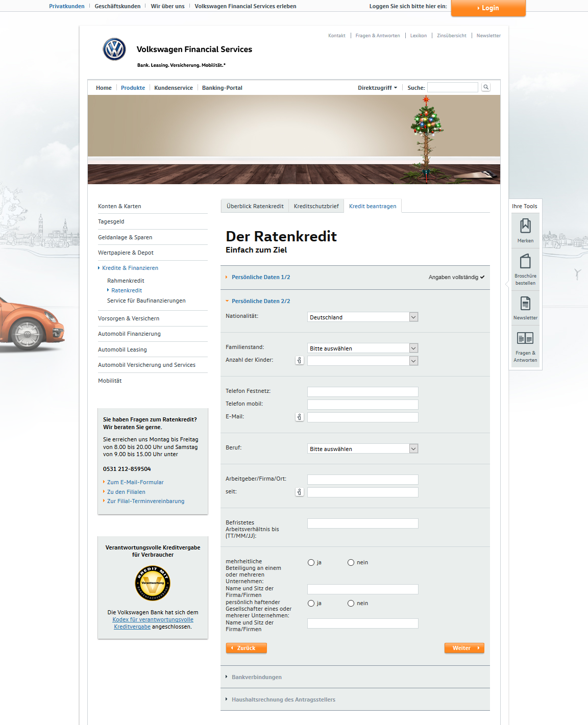Open the Merken bookmark tool

[x=525, y=231]
